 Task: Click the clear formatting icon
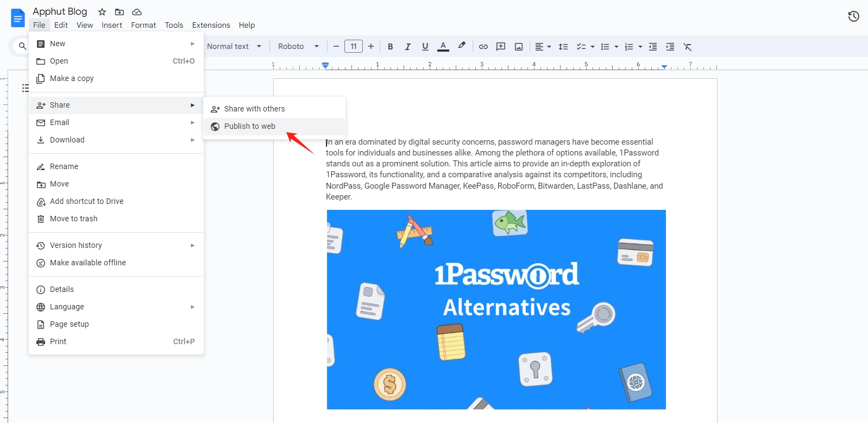click(688, 47)
